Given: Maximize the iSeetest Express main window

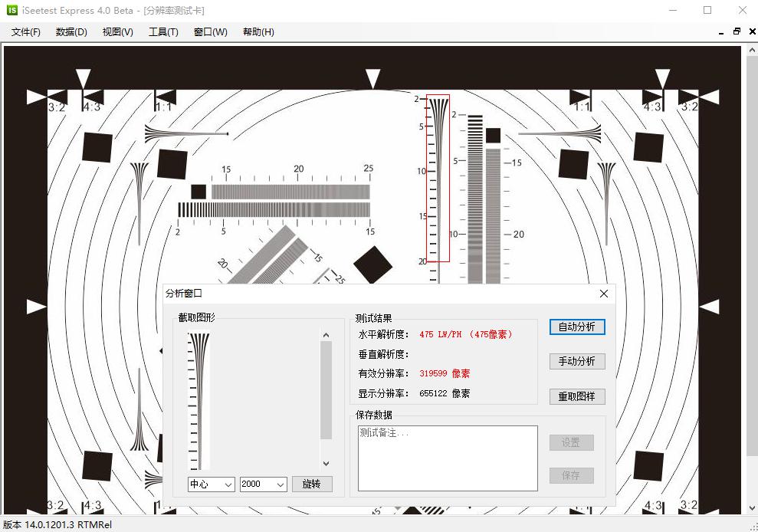Looking at the screenshot, I should [707, 10].
